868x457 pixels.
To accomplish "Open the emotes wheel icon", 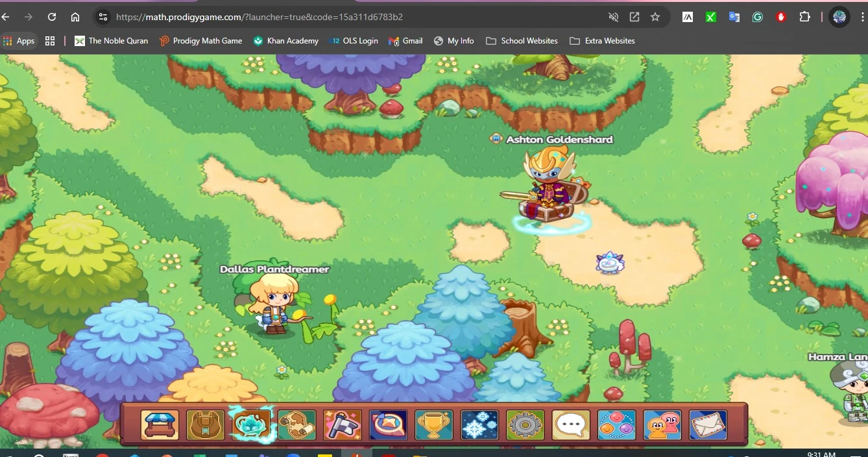I will click(x=616, y=425).
